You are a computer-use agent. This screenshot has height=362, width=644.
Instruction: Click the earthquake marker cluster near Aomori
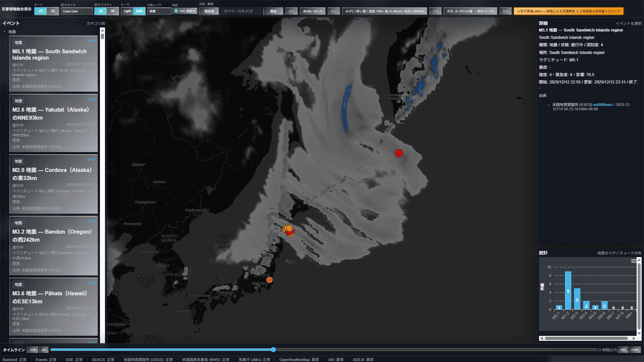coord(288,231)
